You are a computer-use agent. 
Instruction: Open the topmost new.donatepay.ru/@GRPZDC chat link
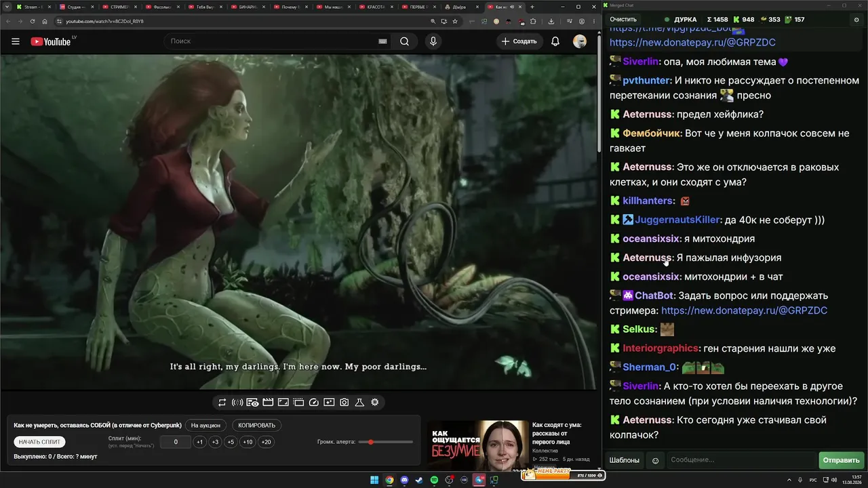tap(692, 42)
